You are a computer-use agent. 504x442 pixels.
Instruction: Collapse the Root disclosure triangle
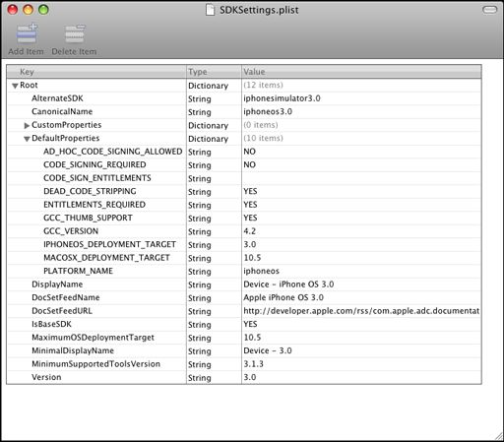coord(15,86)
